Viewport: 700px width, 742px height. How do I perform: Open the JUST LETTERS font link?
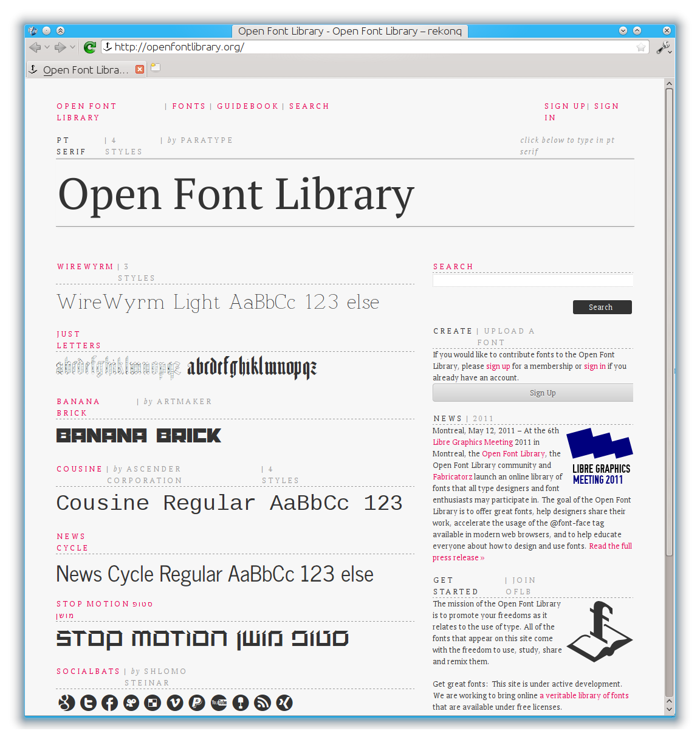coord(79,340)
